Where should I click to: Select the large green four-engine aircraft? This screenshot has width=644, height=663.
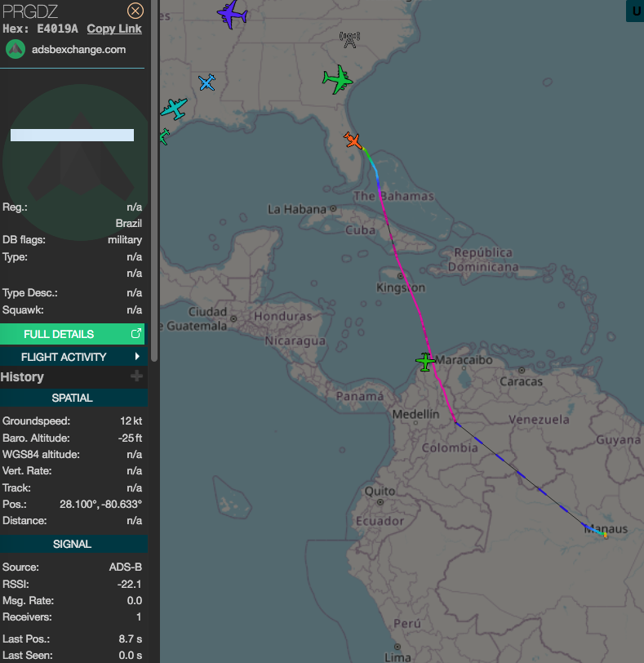point(338,79)
